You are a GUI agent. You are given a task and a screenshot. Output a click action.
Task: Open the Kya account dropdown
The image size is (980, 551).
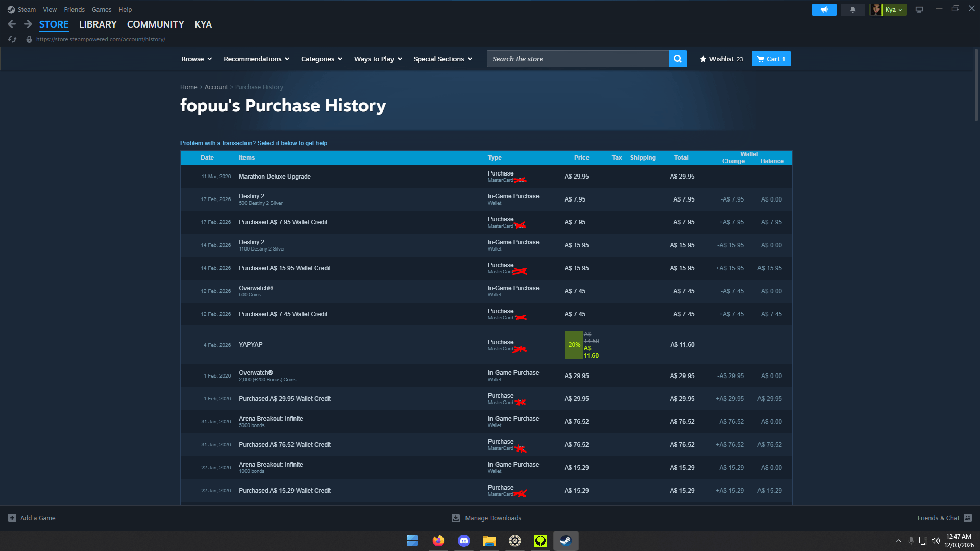[x=894, y=9]
